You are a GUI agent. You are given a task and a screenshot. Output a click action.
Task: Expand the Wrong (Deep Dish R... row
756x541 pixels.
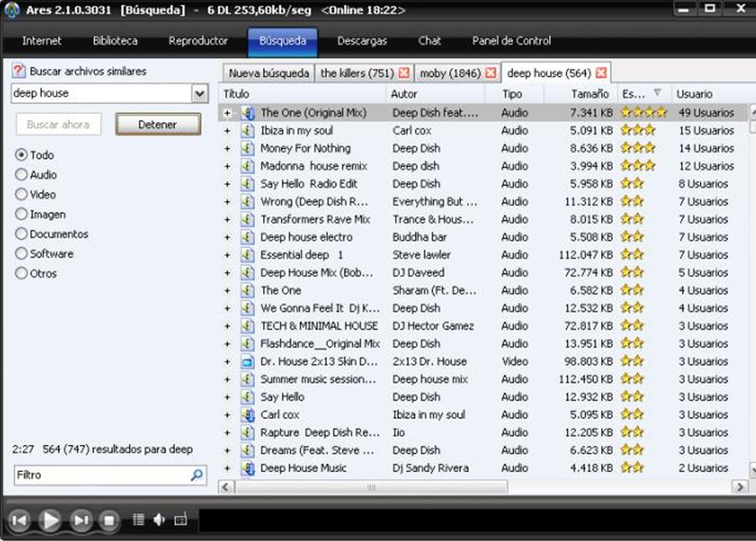click(227, 202)
